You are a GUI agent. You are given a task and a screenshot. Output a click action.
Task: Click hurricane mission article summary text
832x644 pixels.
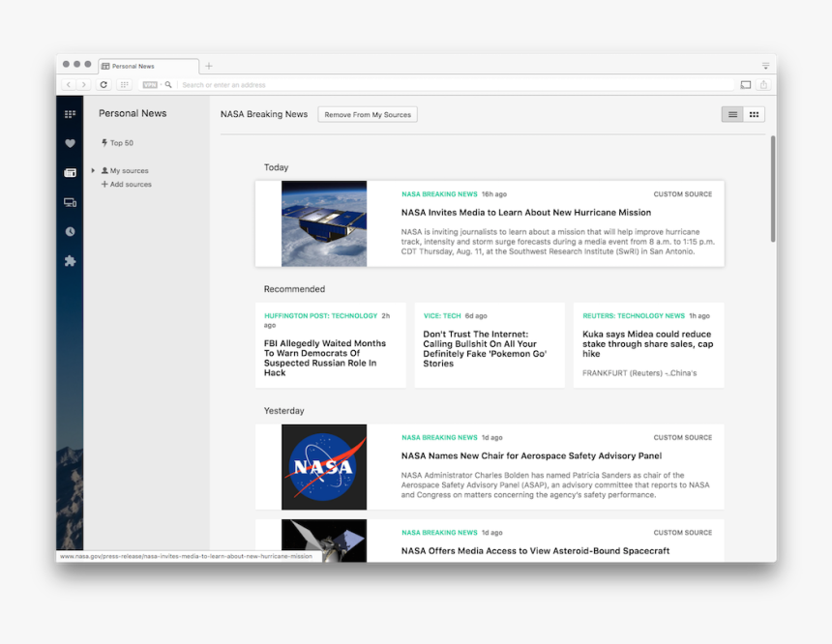pos(557,242)
